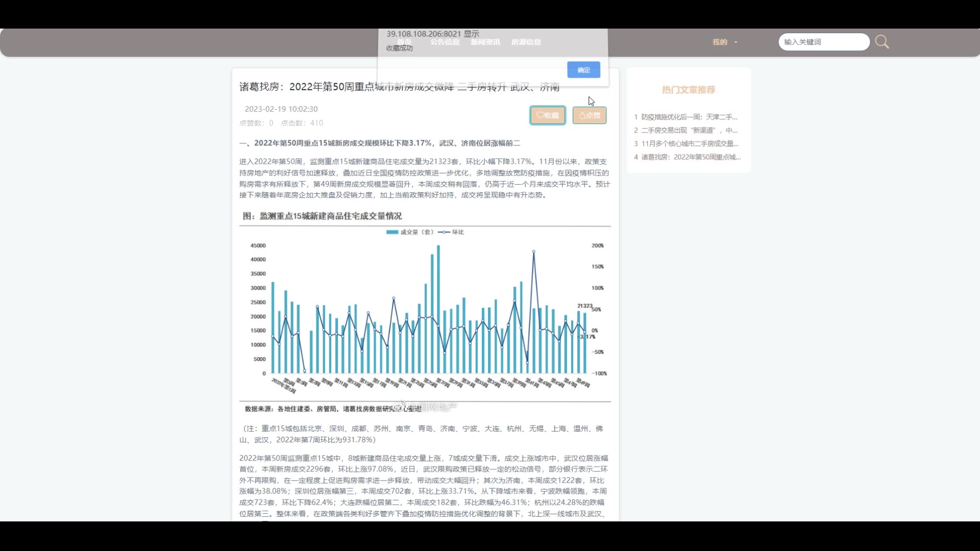Click the 成交量（套） chart legend swatch
The image size is (980, 551).
tap(392, 232)
